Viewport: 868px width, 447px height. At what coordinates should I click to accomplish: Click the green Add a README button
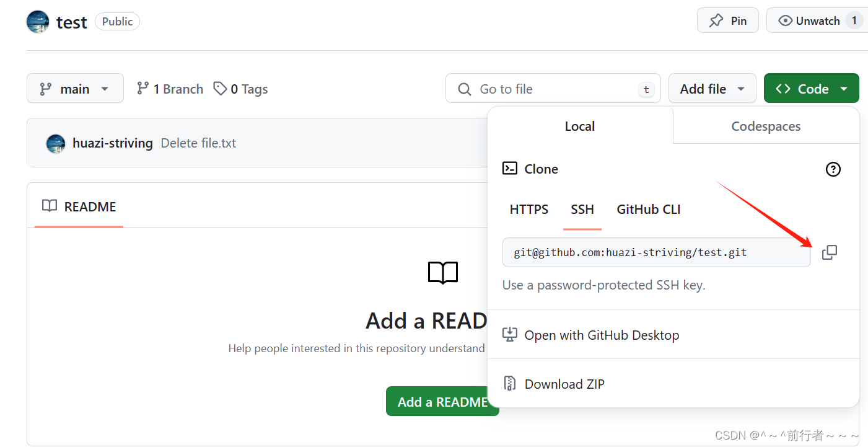click(442, 402)
